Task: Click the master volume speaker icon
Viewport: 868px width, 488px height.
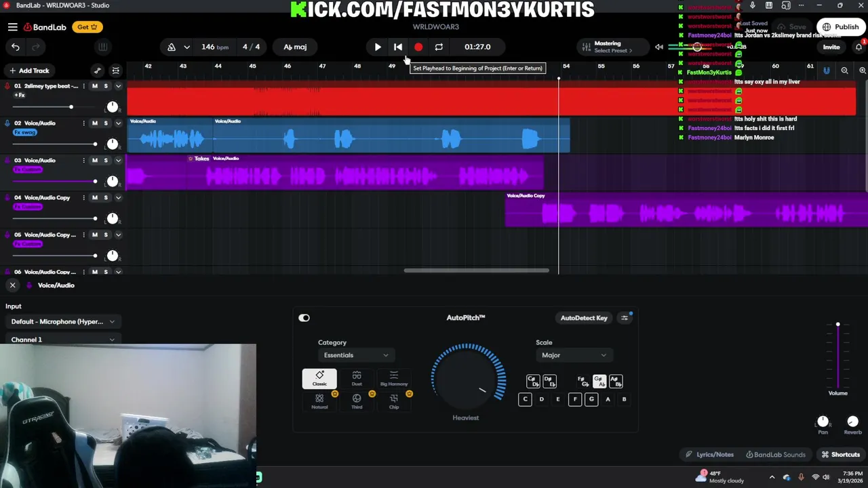Action: pyautogui.click(x=659, y=47)
